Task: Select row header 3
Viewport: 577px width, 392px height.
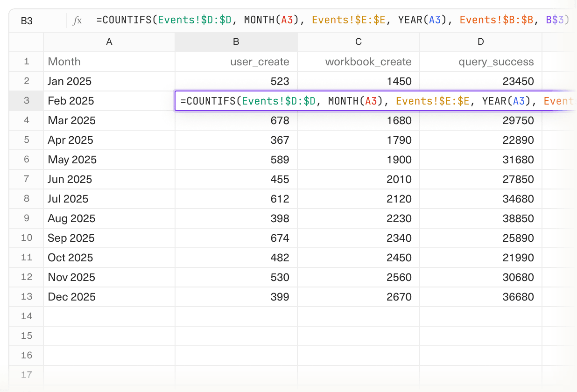Action: tap(26, 101)
